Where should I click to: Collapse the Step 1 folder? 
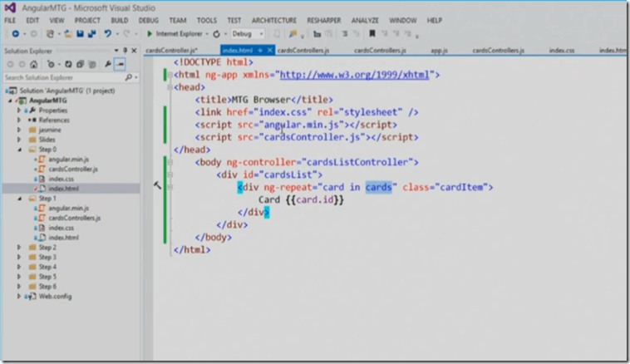(19, 199)
